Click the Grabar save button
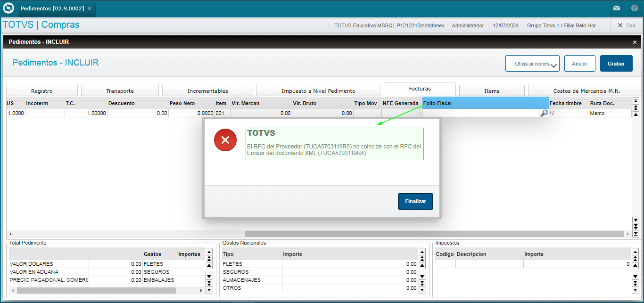This screenshot has height=303, width=644. click(616, 64)
